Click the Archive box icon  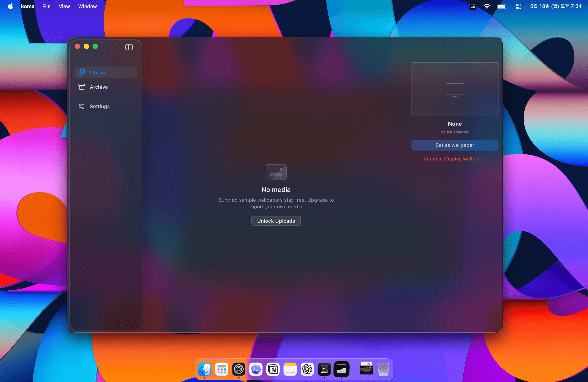(x=81, y=87)
